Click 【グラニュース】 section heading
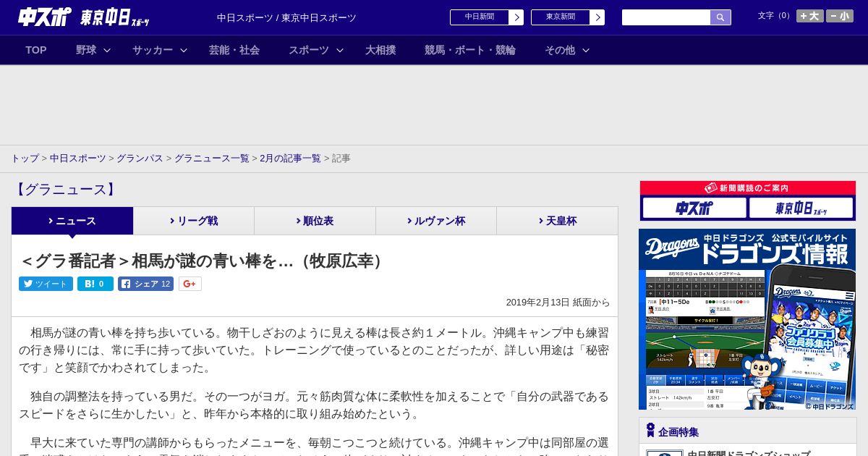 click(65, 190)
